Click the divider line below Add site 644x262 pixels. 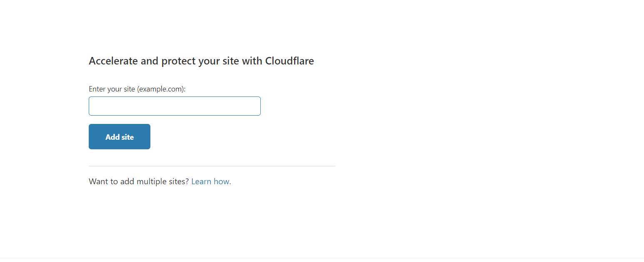tap(212, 166)
